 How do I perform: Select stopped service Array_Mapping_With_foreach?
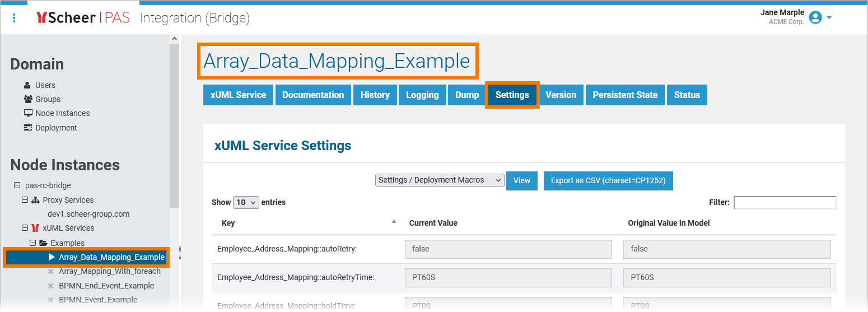coord(109,271)
